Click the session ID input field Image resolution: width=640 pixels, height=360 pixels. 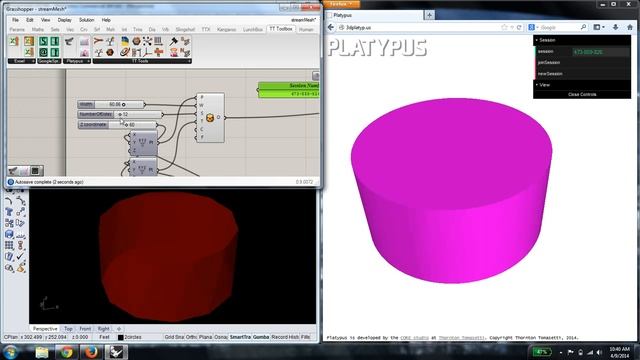600,52
